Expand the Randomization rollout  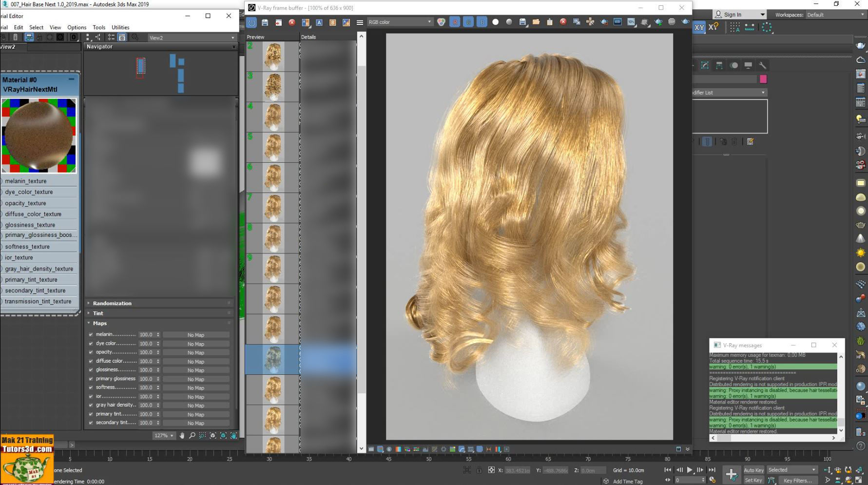point(112,303)
